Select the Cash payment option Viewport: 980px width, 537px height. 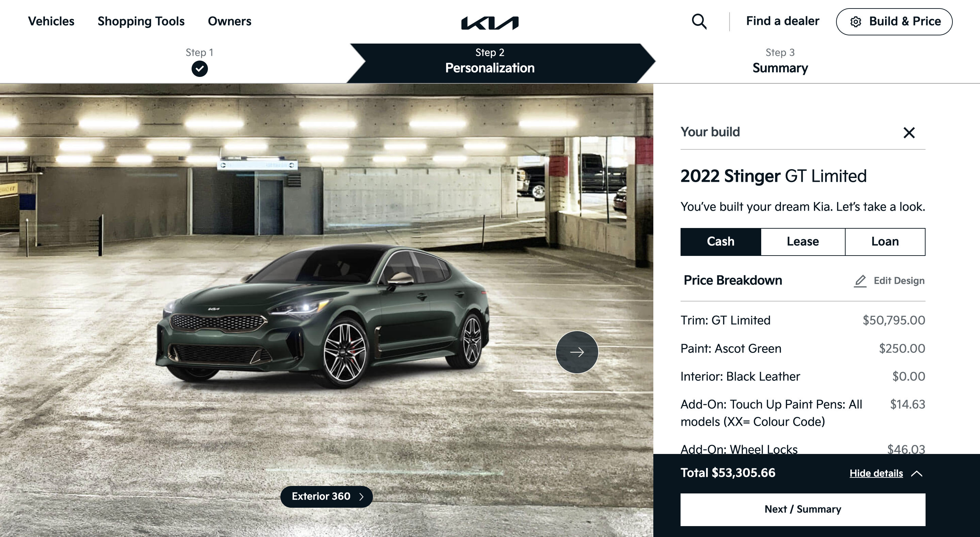721,242
